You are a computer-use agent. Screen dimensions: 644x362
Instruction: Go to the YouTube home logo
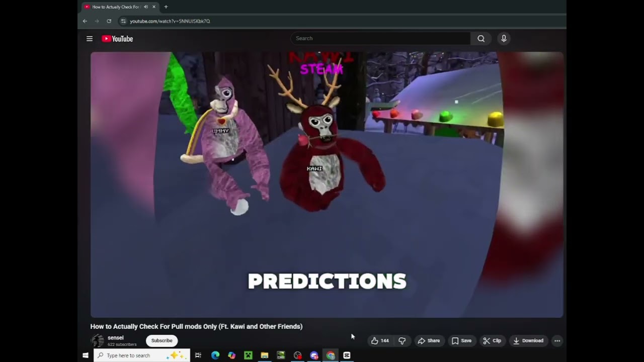[117, 39]
